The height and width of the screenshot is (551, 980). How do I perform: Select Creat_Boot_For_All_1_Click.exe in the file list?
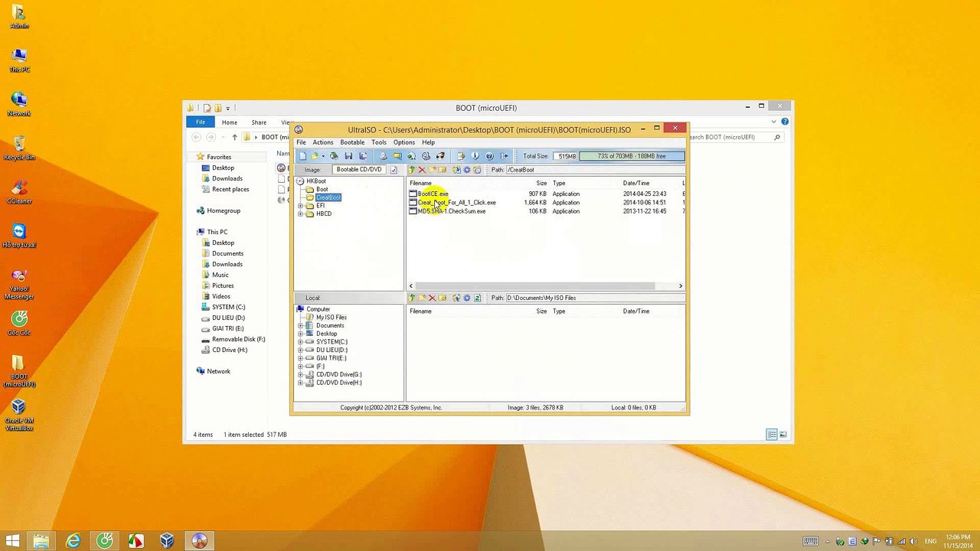click(x=456, y=203)
